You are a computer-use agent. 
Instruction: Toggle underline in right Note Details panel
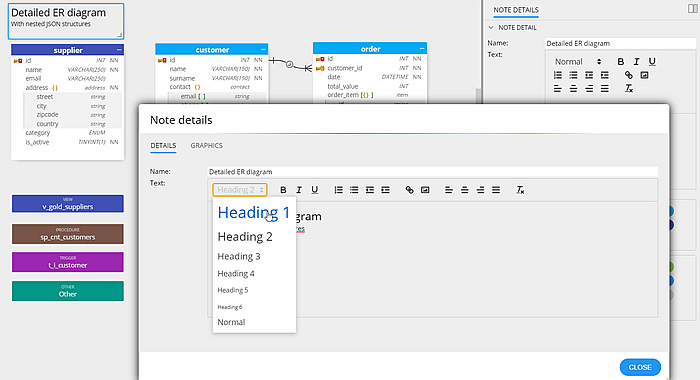click(x=652, y=62)
